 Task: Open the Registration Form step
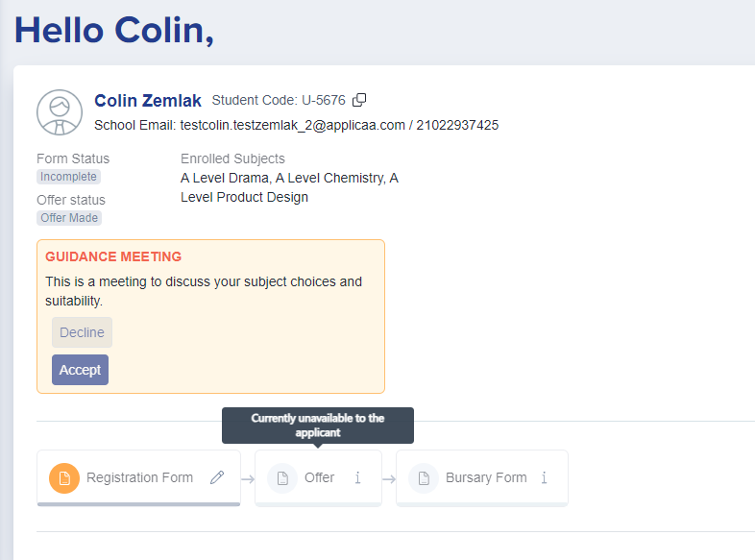point(138,477)
